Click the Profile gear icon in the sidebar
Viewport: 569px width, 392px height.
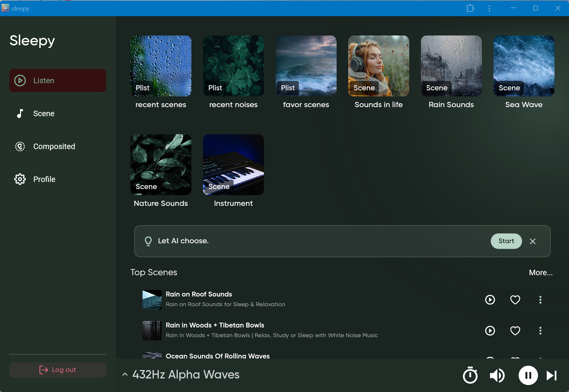20,179
